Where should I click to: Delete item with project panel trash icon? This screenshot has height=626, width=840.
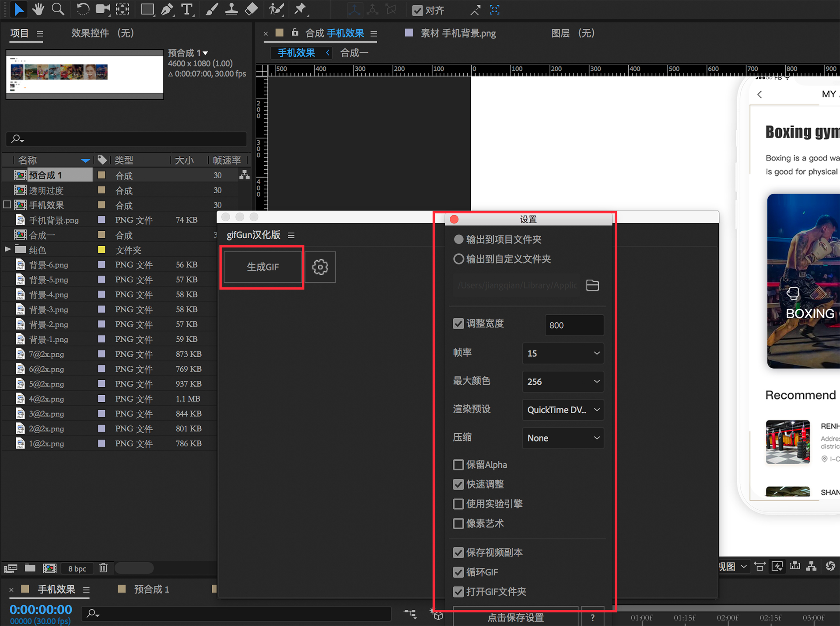103,568
